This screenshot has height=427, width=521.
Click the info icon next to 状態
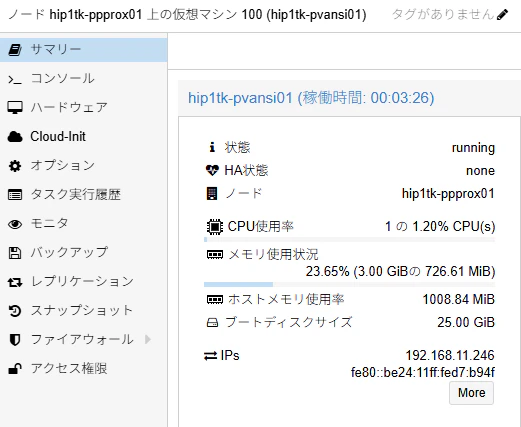pyautogui.click(x=212, y=147)
